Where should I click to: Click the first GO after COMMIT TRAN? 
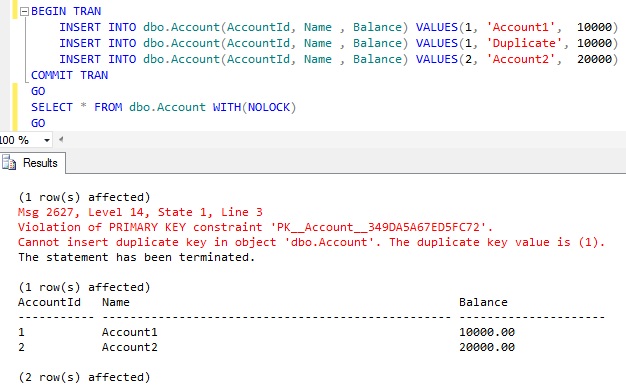coord(38,91)
